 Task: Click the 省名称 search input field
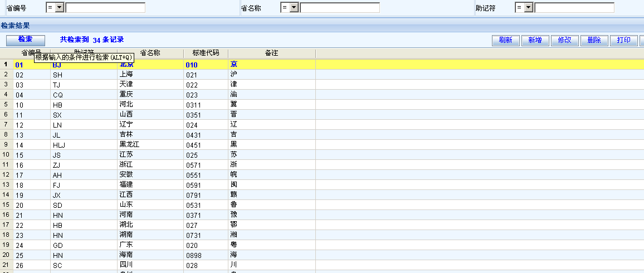tap(340, 8)
